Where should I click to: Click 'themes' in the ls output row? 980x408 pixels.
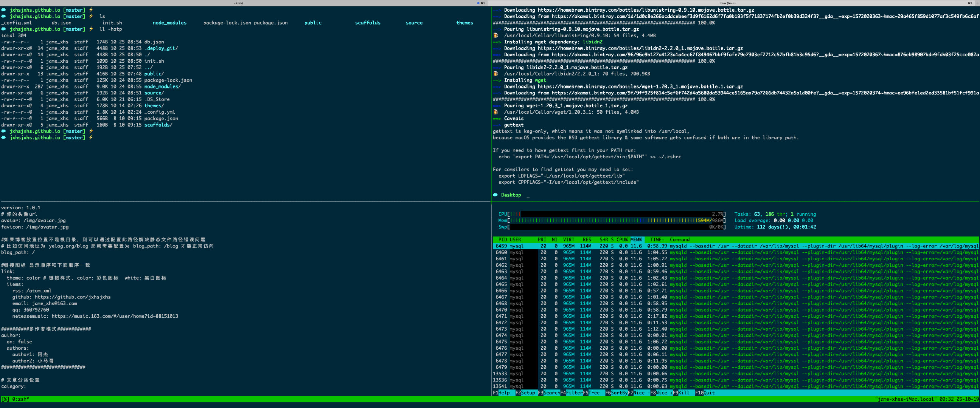point(464,23)
